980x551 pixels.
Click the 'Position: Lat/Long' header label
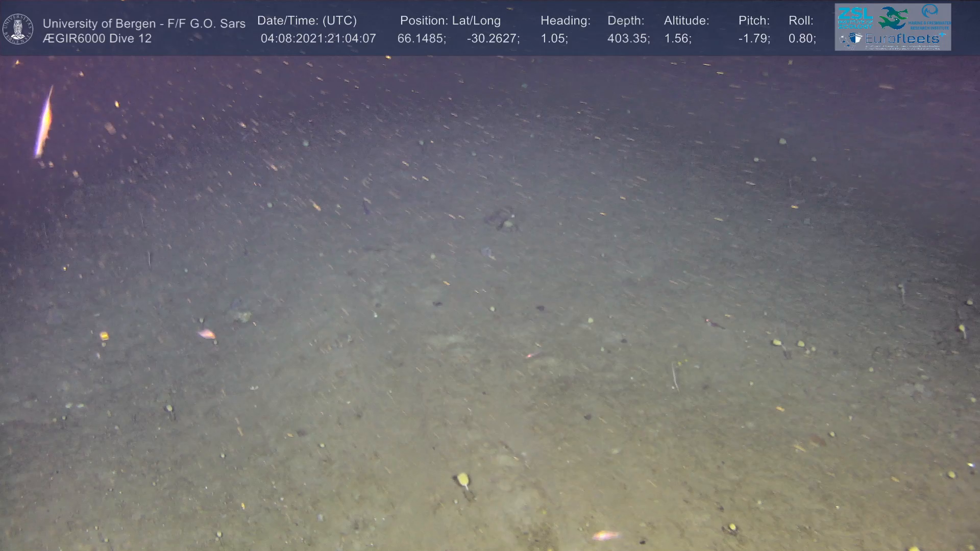click(450, 21)
